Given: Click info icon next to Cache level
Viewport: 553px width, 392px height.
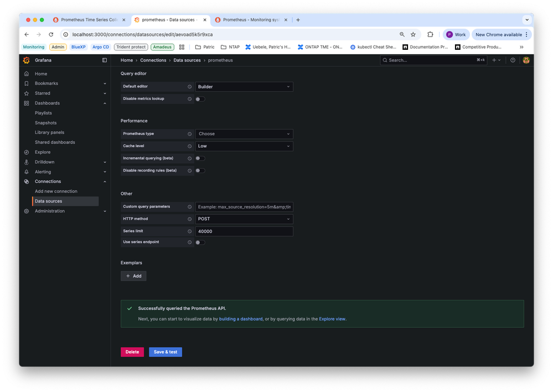Looking at the screenshot, I should click(189, 146).
